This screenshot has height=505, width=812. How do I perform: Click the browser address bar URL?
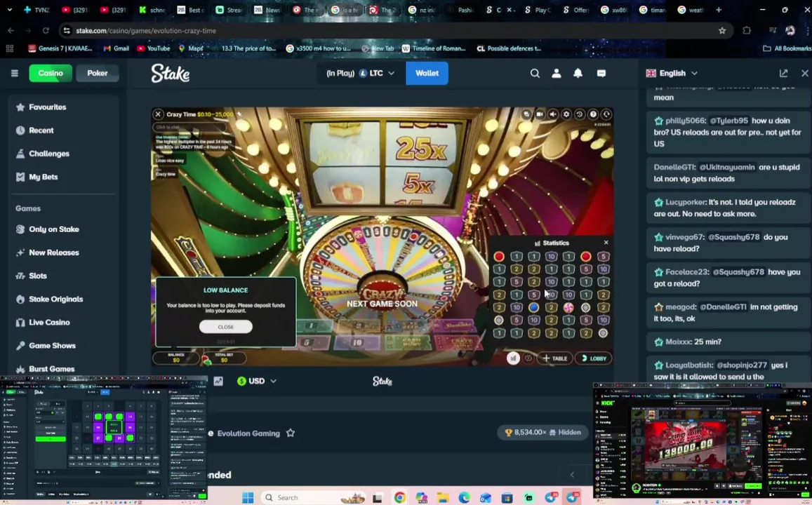click(146, 31)
